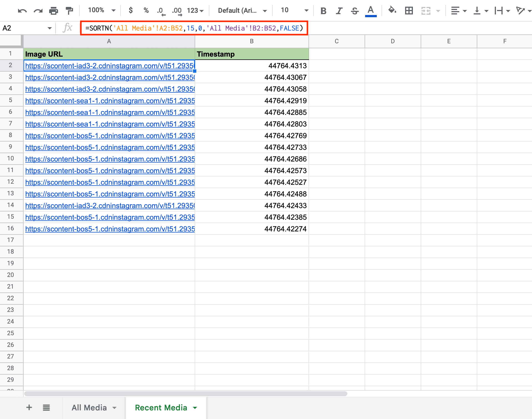Apply currency format with dollar sign icon
Screen dimensions: 532x419
(x=131, y=11)
